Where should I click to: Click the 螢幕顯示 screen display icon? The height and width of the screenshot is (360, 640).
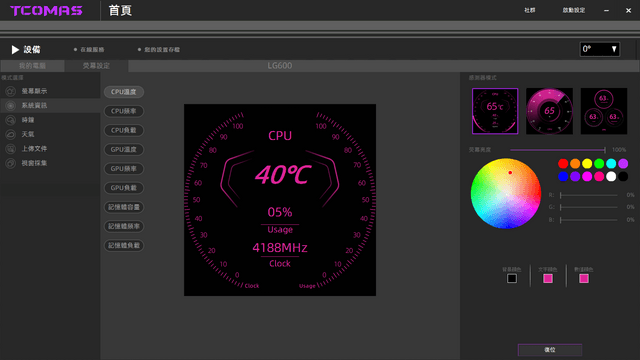[x=11, y=91]
